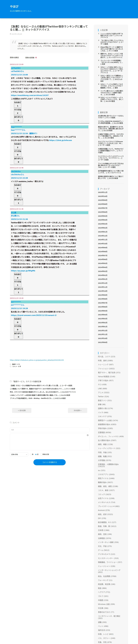Submit with コメントを投稿する button

tap(50, 462)
